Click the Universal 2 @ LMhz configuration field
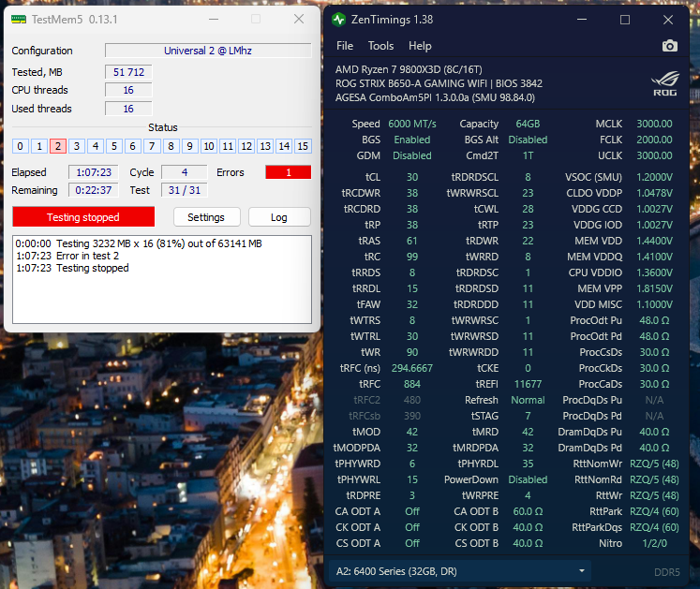Viewport: 700px width, 589px height. click(x=208, y=51)
